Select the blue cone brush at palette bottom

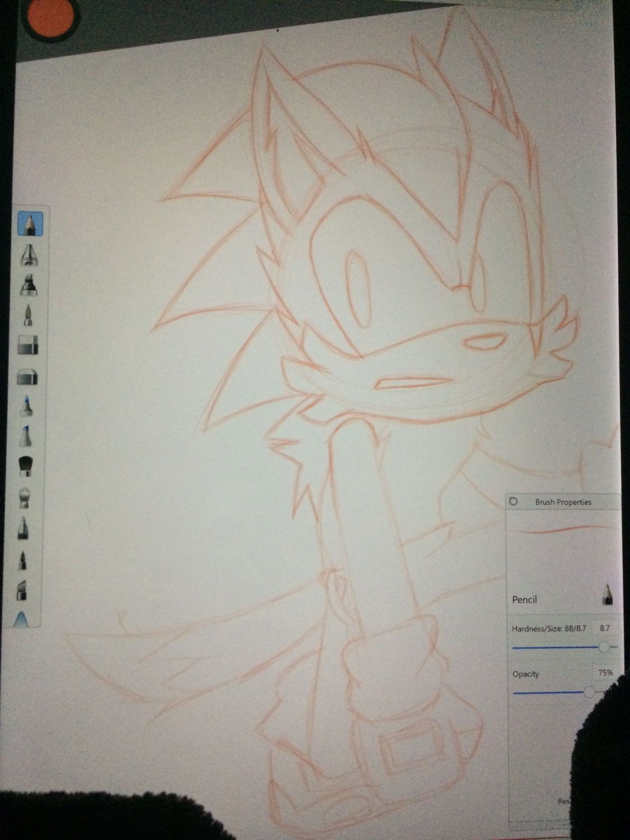click(x=21, y=619)
